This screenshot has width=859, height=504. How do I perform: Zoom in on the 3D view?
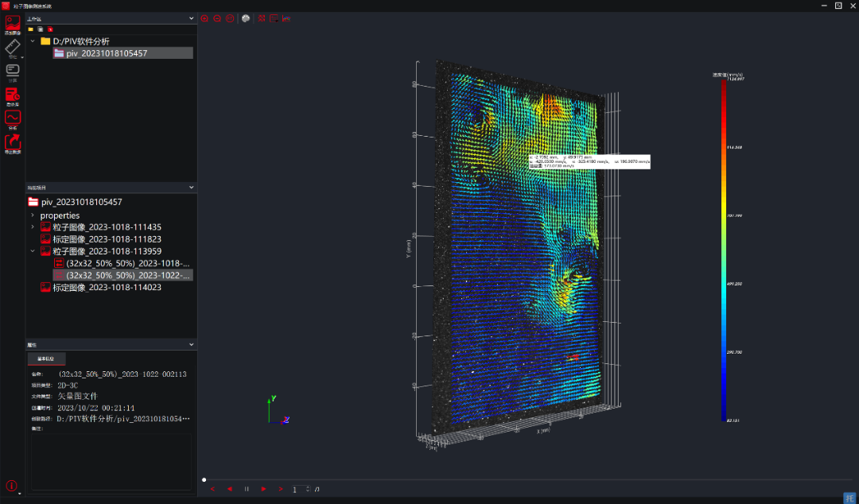204,18
